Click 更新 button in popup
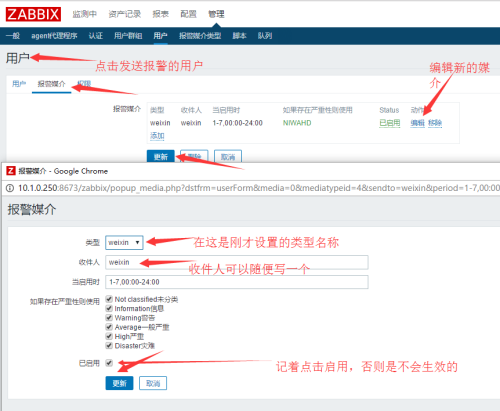The width and height of the screenshot is (500, 411). pyautogui.click(x=119, y=383)
